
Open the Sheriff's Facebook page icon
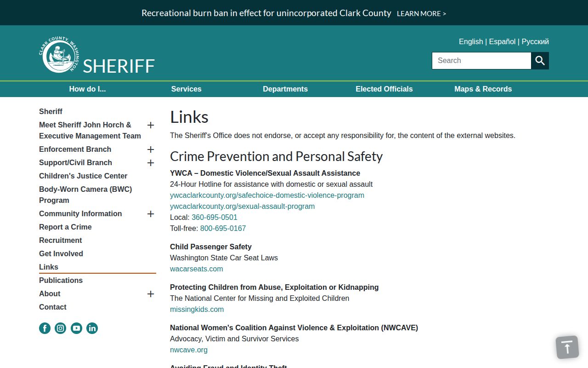45,328
